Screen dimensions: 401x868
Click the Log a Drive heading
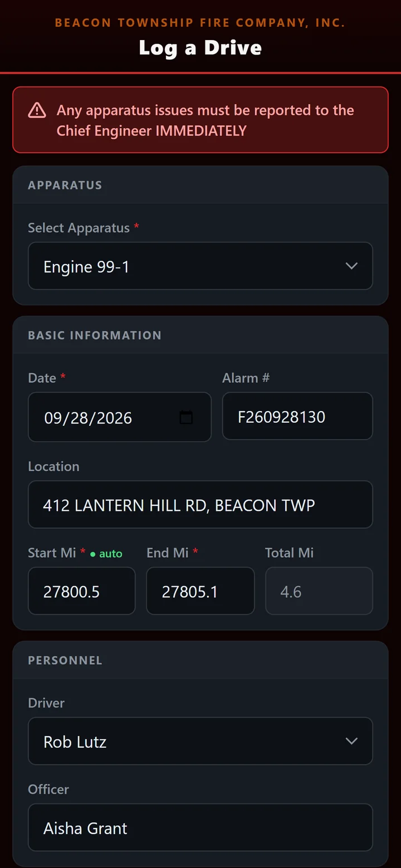200,48
